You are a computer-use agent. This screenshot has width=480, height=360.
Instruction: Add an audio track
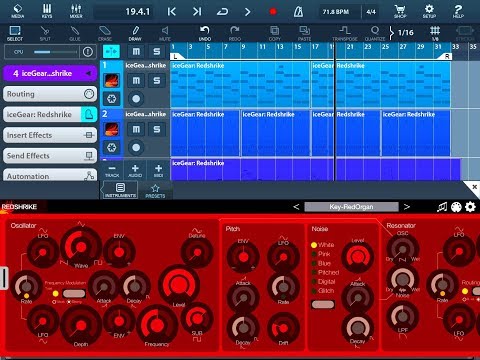click(135, 170)
